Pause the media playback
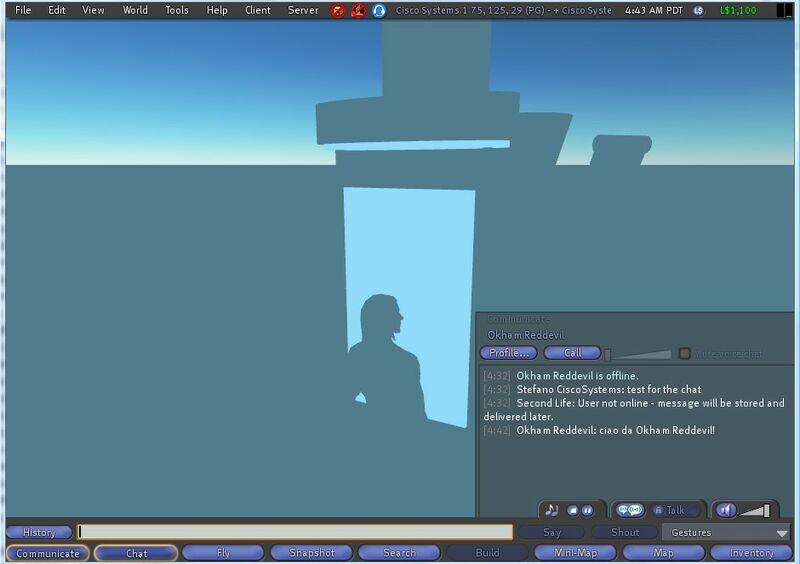800x564 pixels. click(587, 510)
